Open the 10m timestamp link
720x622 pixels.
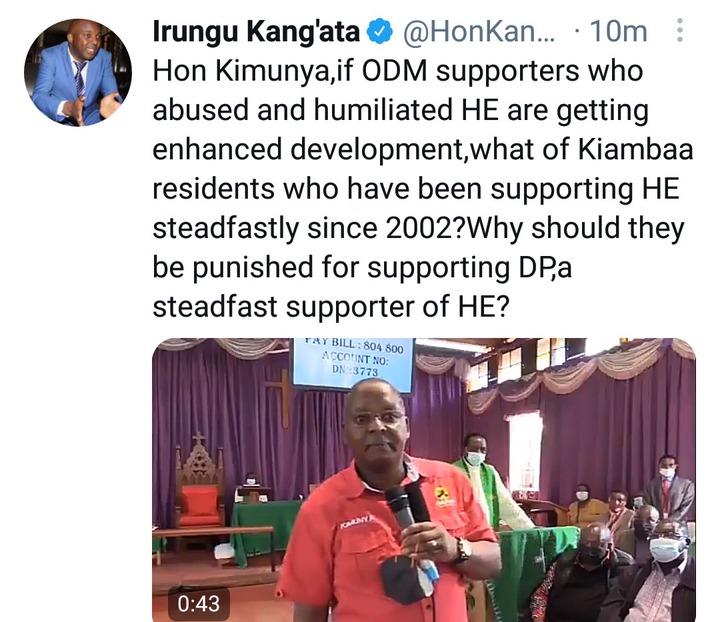click(619, 32)
